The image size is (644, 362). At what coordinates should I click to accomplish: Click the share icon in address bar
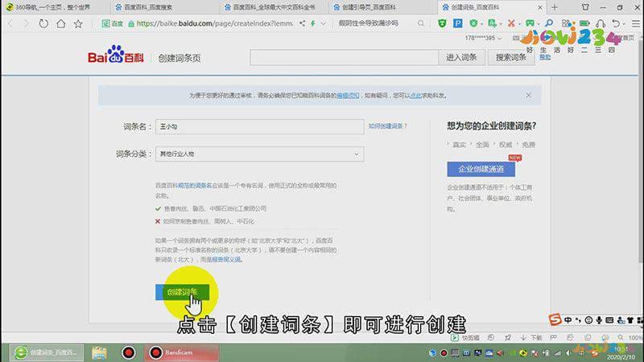point(303,23)
